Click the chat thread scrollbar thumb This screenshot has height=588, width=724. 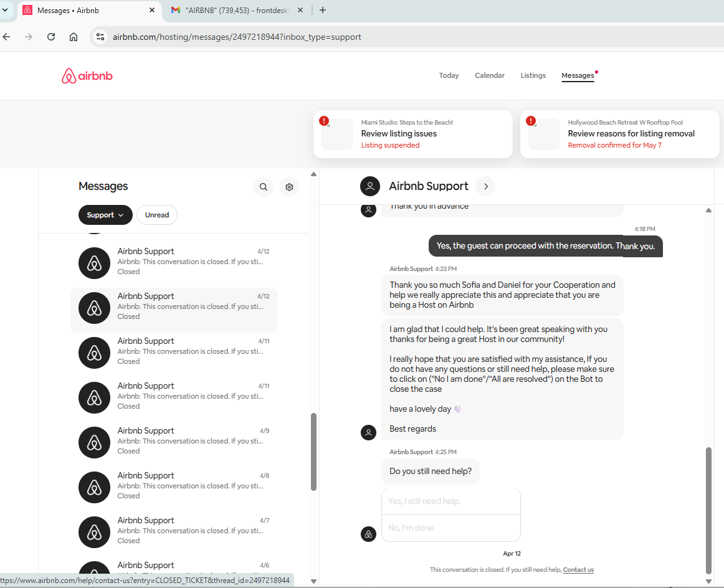pyautogui.click(x=709, y=510)
